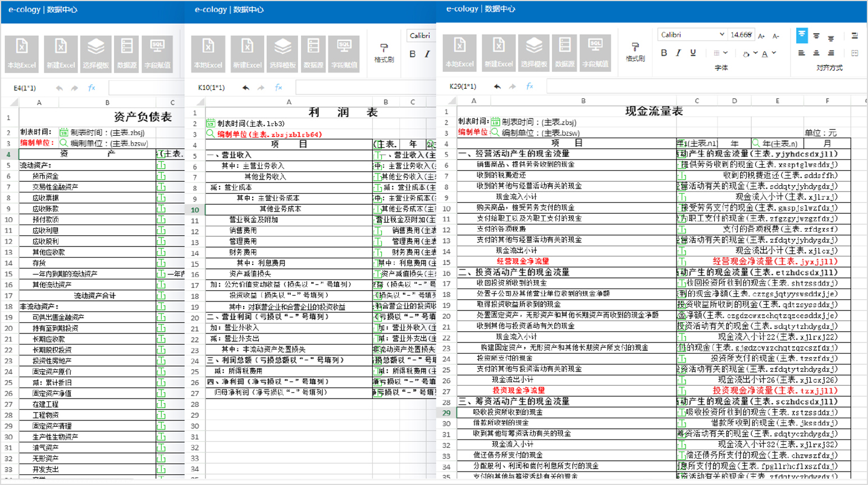Toggle the highlighted top-align button
Screen dimensions: 868x485
coord(802,35)
